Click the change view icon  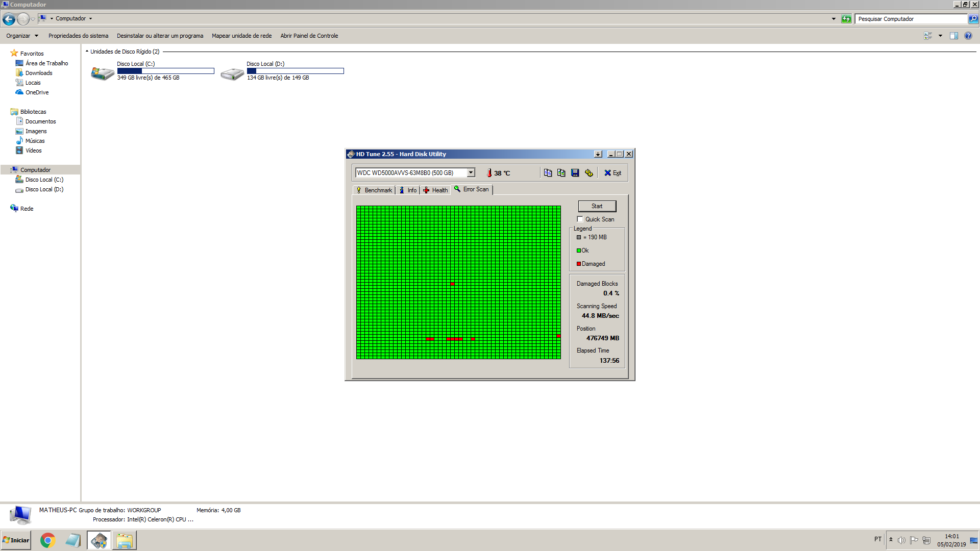coord(928,36)
